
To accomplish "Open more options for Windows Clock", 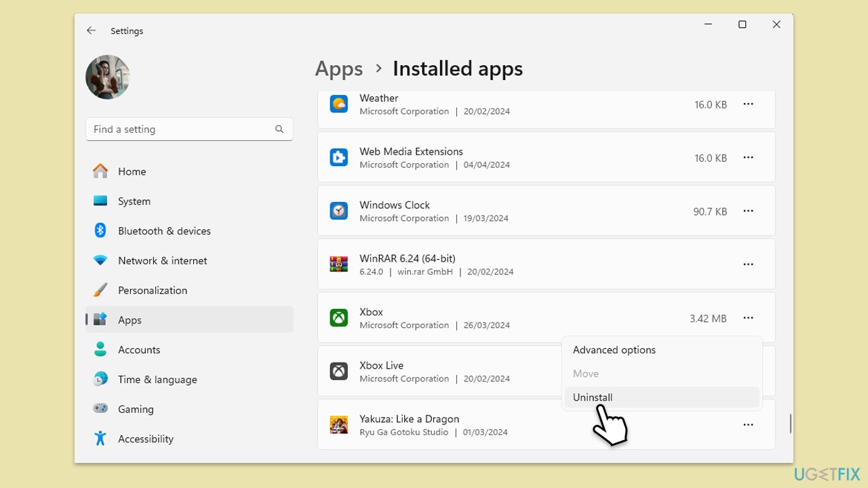I will (748, 211).
